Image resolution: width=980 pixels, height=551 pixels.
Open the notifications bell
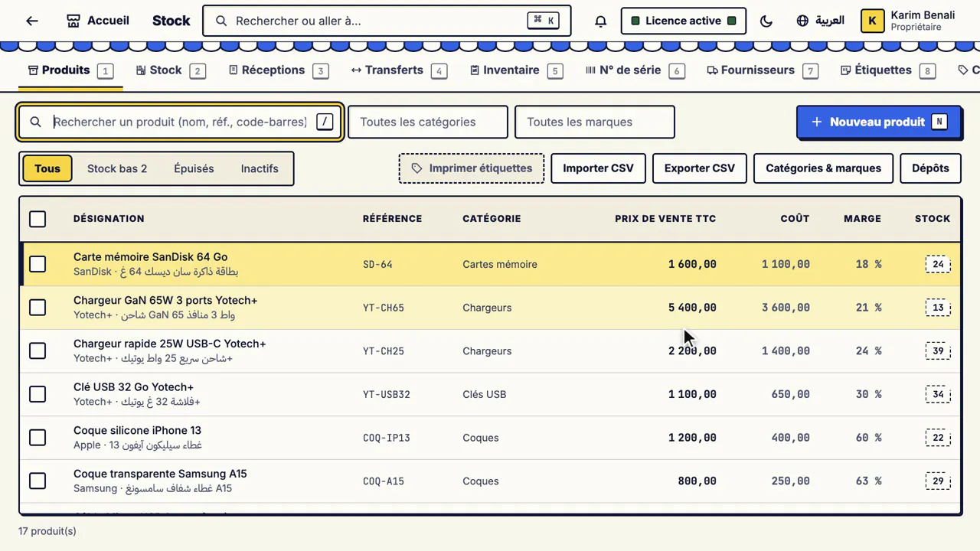(601, 21)
